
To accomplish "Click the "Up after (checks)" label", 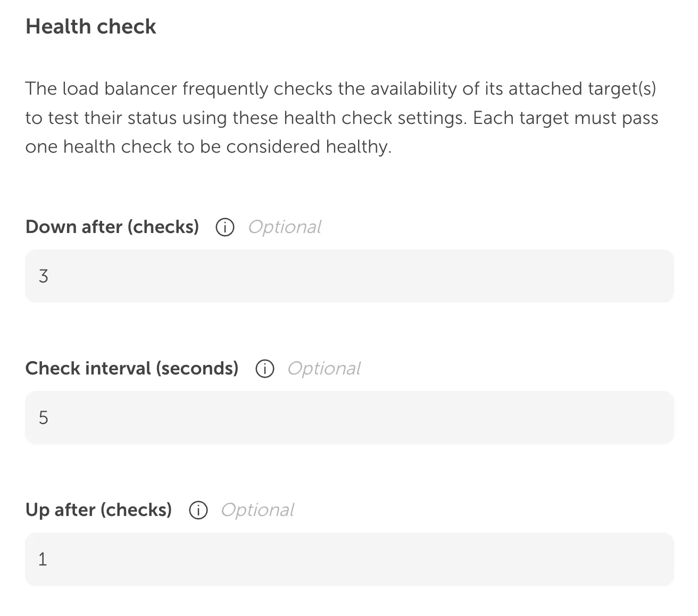I will pos(98,510).
